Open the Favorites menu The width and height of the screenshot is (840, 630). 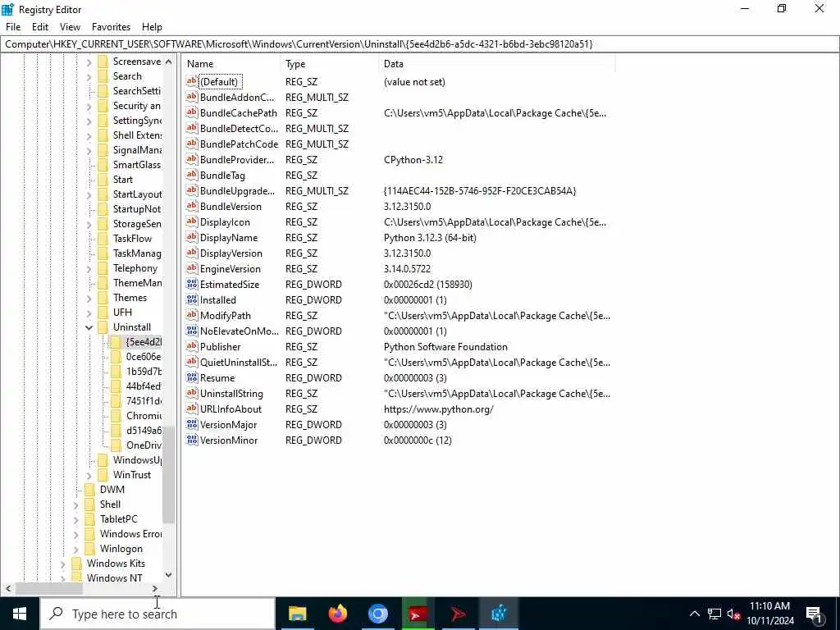tap(111, 27)
